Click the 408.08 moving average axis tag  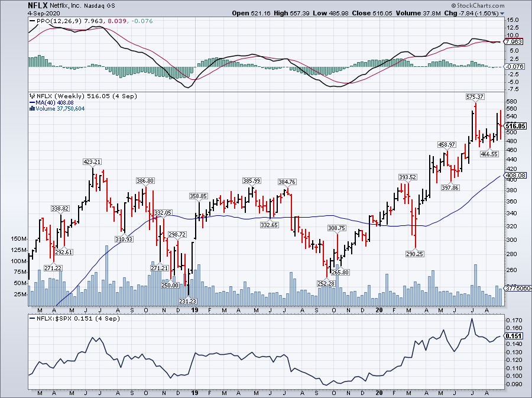pos(515,176)
